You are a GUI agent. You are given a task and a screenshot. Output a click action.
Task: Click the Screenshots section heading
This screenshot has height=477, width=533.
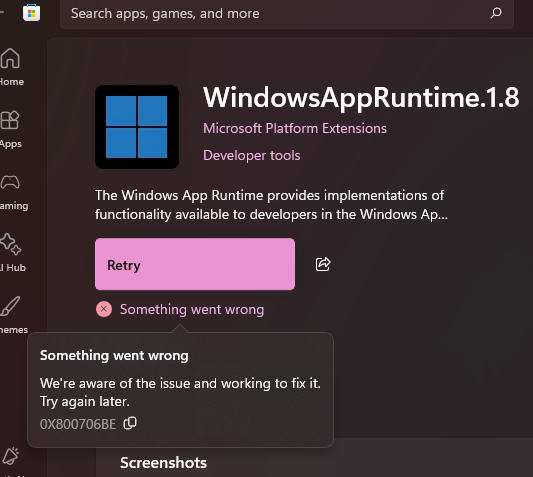[164, 463]
